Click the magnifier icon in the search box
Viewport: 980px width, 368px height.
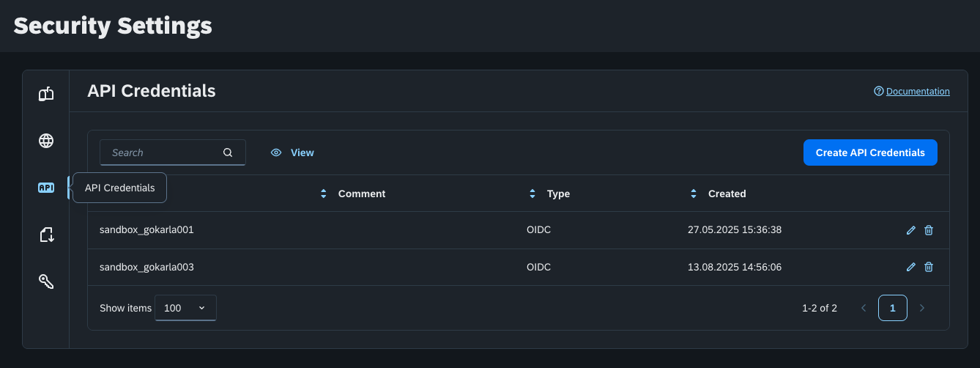click(x=228, y=152)
